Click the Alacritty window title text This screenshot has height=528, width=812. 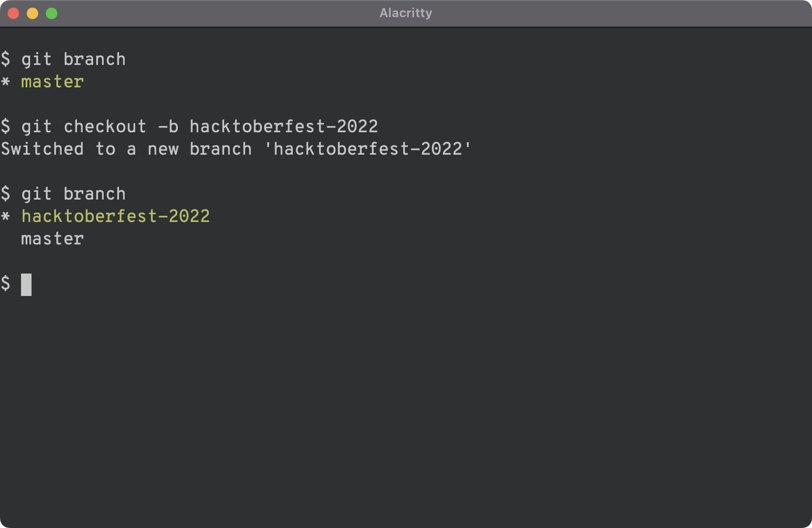coord(406,13)
